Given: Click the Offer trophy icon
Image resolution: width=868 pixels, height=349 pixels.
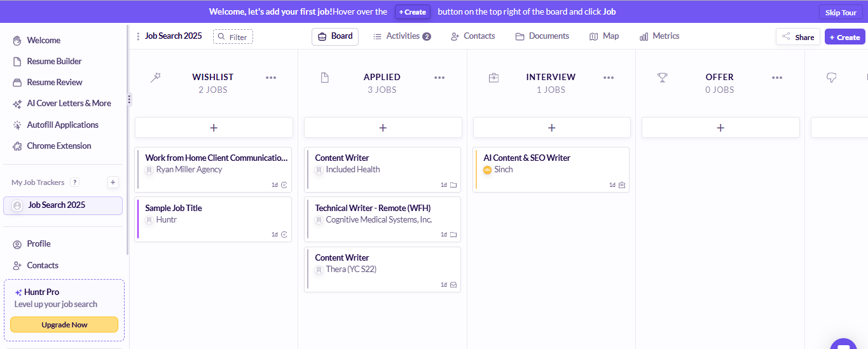Looking at the screenshot, I should (x=663, y=78).
